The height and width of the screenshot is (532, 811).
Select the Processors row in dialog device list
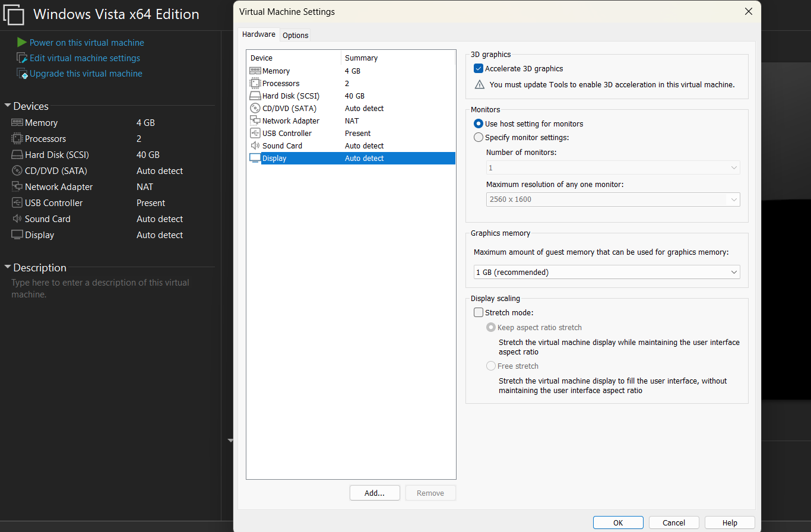click(351, 83)
